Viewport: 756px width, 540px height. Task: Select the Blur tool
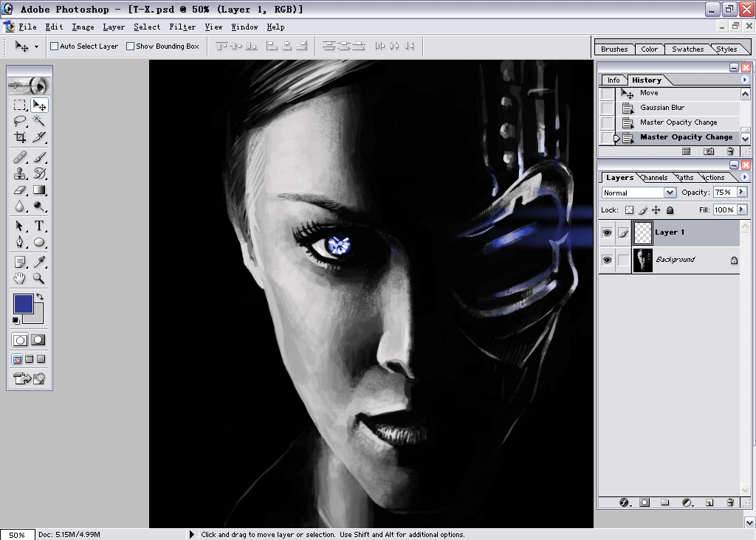coord(20,206)
